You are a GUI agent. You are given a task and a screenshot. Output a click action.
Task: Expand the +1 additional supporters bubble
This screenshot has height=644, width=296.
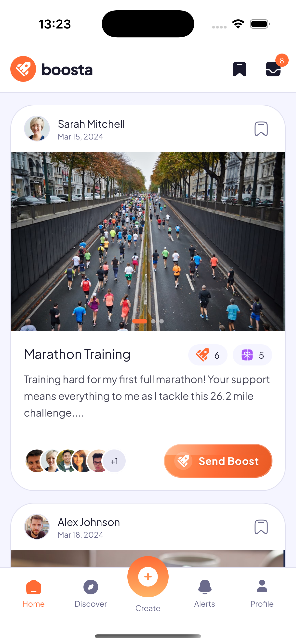click(x=114, y=461)
